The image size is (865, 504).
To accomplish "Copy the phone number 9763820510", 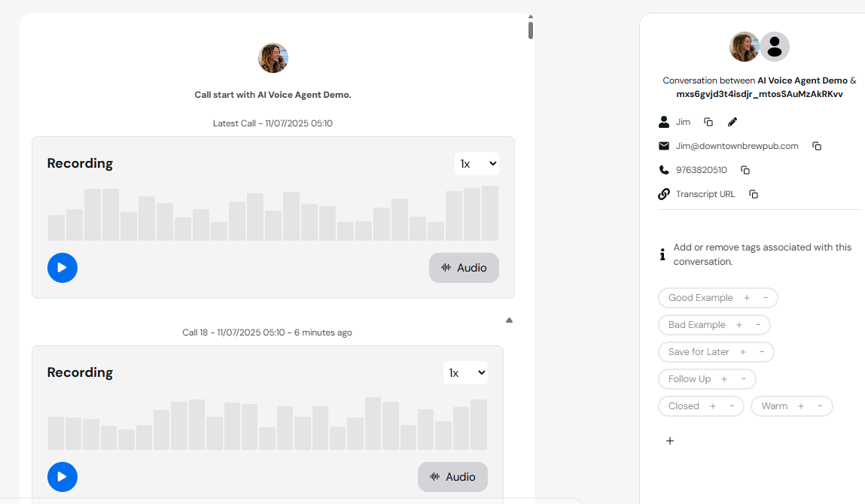I will (x=745, y=170).
